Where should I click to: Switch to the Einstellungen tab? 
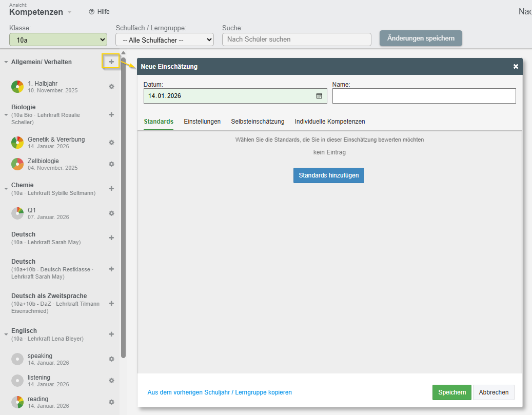pos(202,122)
